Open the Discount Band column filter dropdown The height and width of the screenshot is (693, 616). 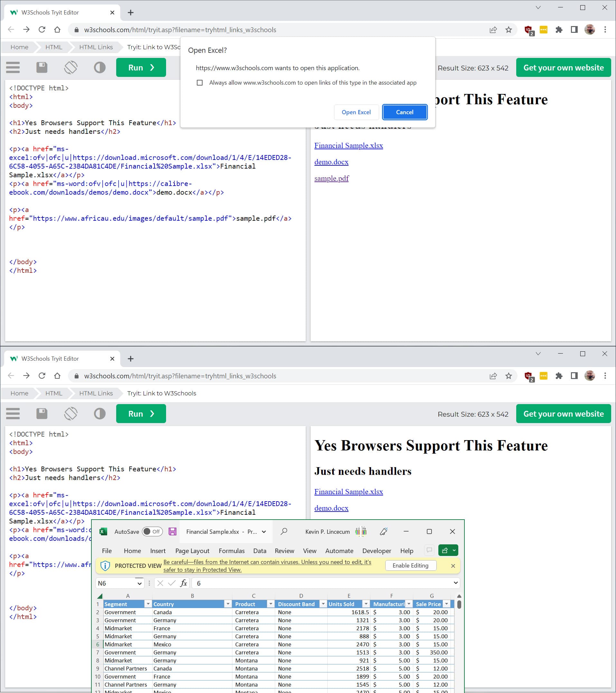pos(323,604)
